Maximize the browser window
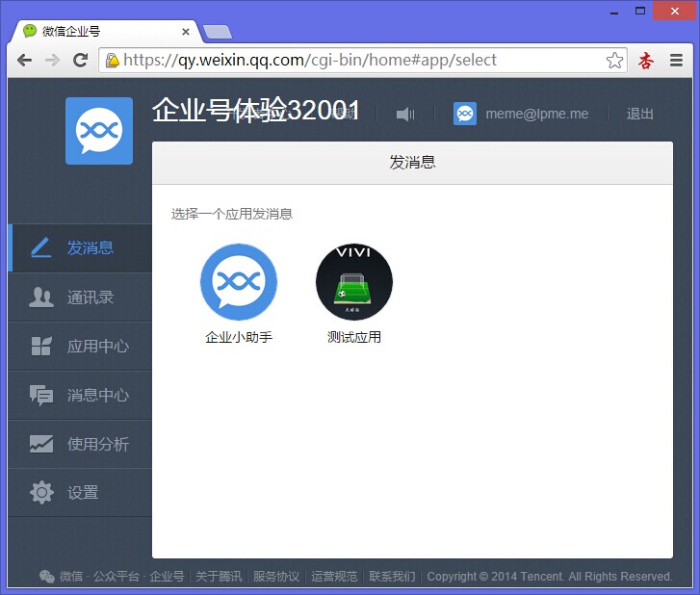700x595 pixels. point(640,12)
